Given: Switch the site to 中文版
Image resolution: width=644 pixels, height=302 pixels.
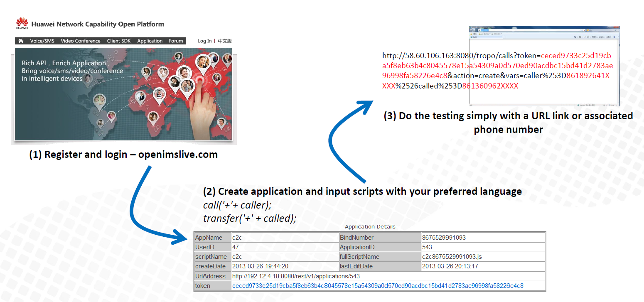Looking at the screenshot, I should point(225,41).
